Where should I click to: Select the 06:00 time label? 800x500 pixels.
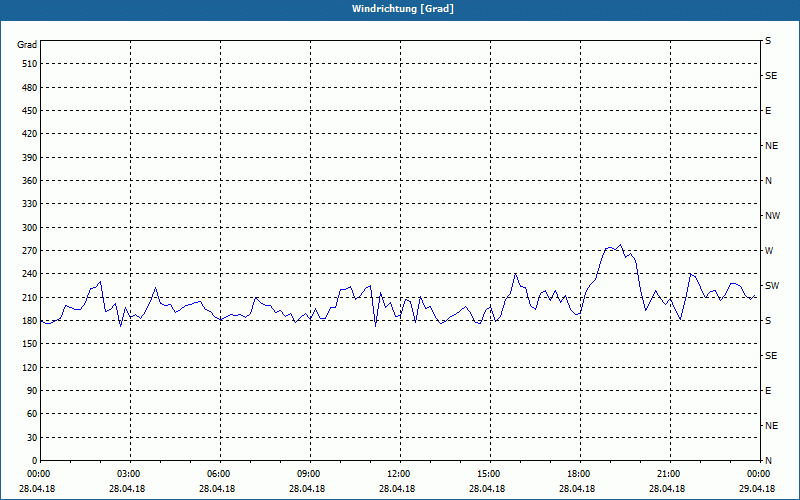219,474
